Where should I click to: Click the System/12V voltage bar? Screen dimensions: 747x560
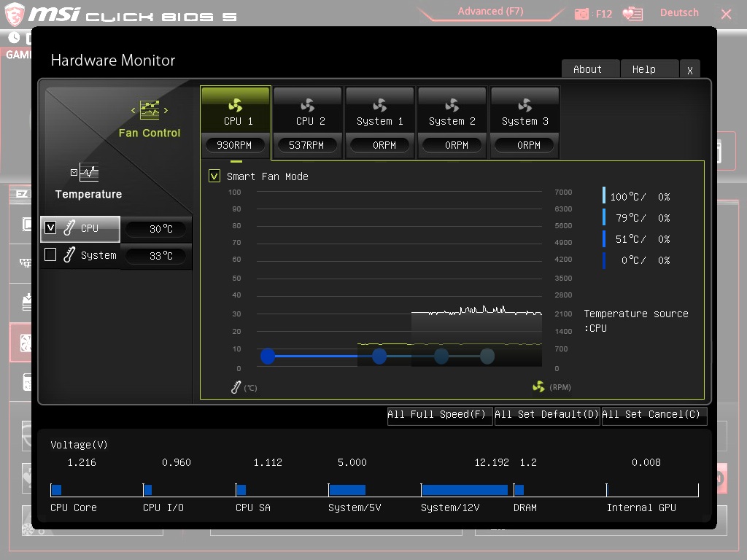pos(465,490)
